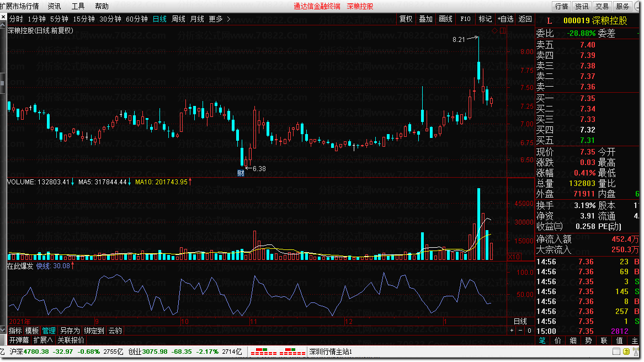The image size is (644, 362).
Task: Zoom out chart with the − button
Action: pos(520,331)
